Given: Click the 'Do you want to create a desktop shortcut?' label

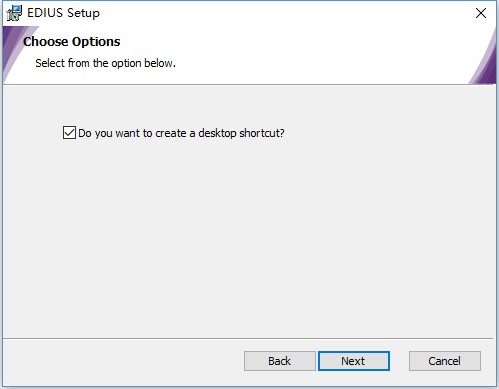Looking at the screenshot, I should pos(181,133).
